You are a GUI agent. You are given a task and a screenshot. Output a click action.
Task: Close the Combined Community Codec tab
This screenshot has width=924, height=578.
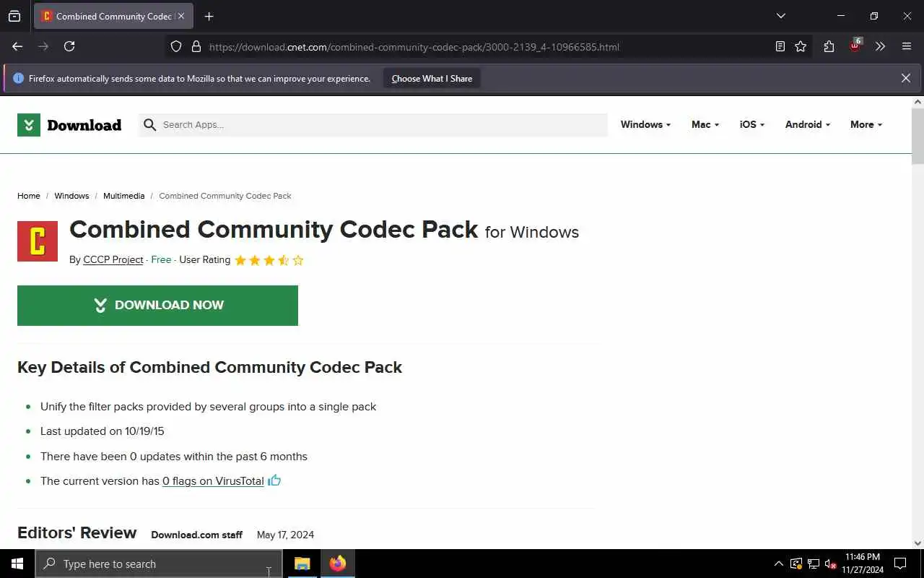(180, 16)
